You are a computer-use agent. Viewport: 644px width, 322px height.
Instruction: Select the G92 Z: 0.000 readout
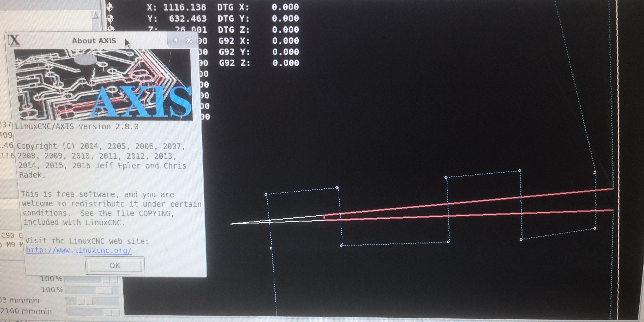(x=259, y=63)
